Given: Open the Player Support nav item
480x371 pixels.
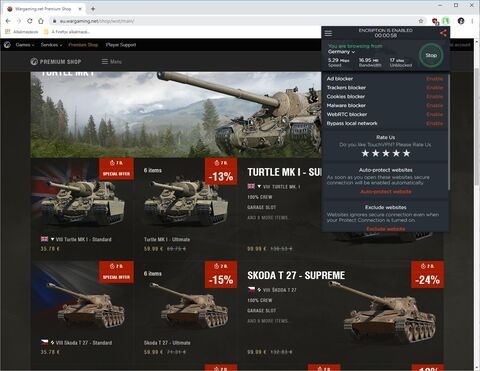Looking at the screenshot, I should click(x=121, y=45).
